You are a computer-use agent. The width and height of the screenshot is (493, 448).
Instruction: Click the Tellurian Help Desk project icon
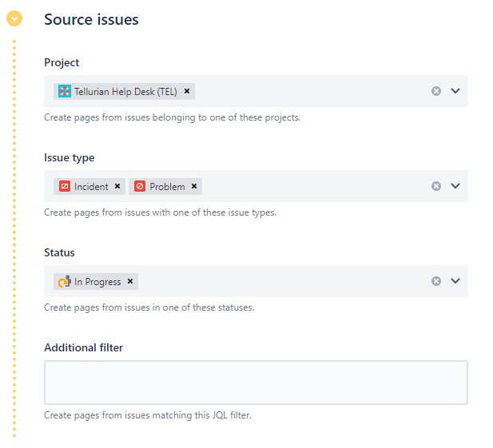(65, 91)
